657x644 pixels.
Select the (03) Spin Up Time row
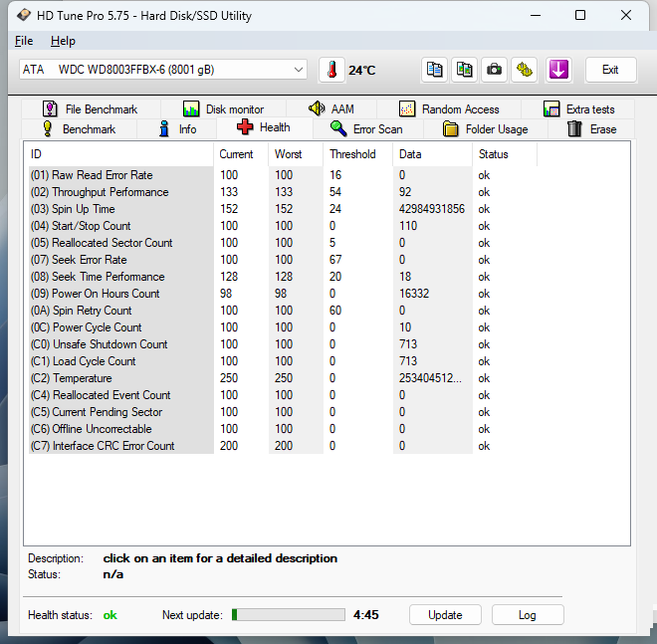[x=283, y=209]
